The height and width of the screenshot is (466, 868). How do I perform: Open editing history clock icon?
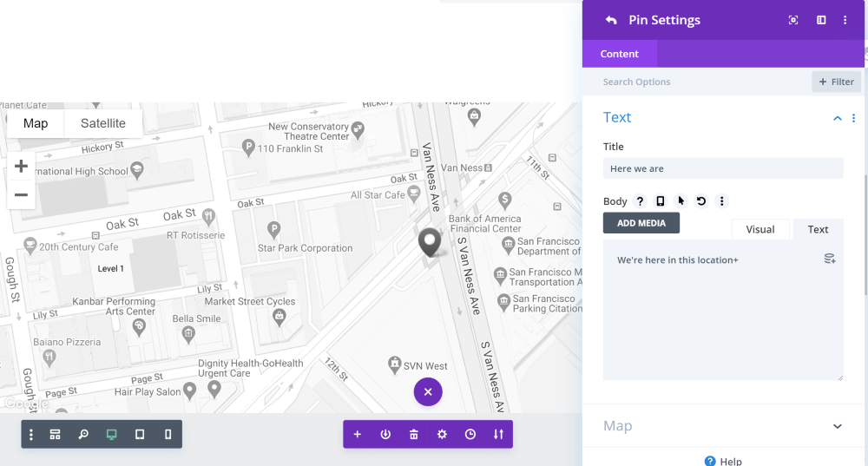(470, 435)
